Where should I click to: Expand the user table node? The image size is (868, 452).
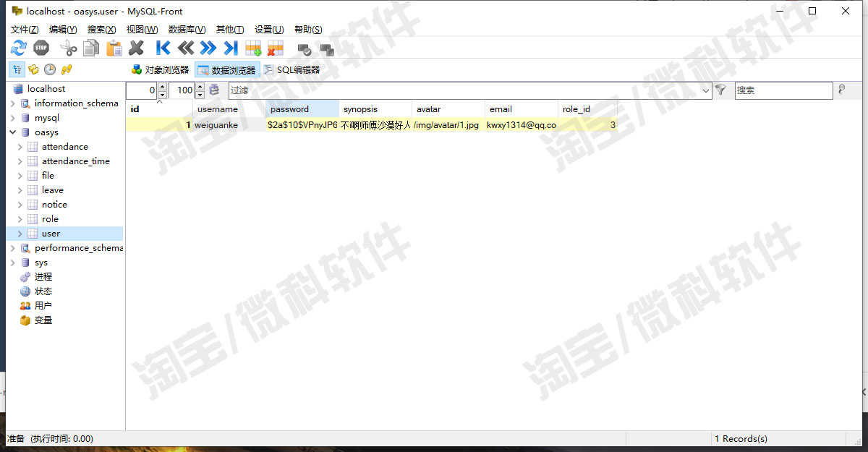(x=20, y=234)
